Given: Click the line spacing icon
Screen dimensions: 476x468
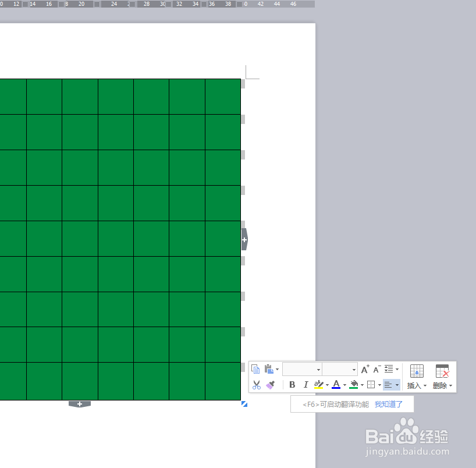Looking at the screenshot, I should coord(389,369).
